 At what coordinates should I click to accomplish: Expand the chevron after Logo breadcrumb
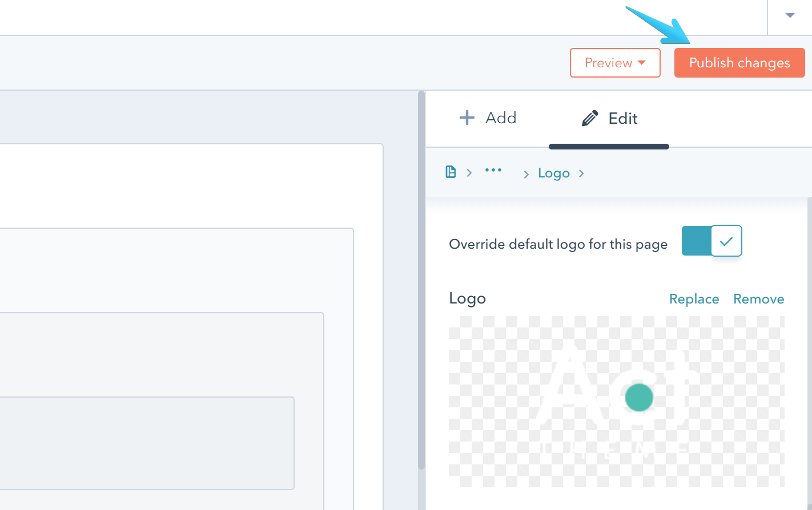click(x=581, y=173)
